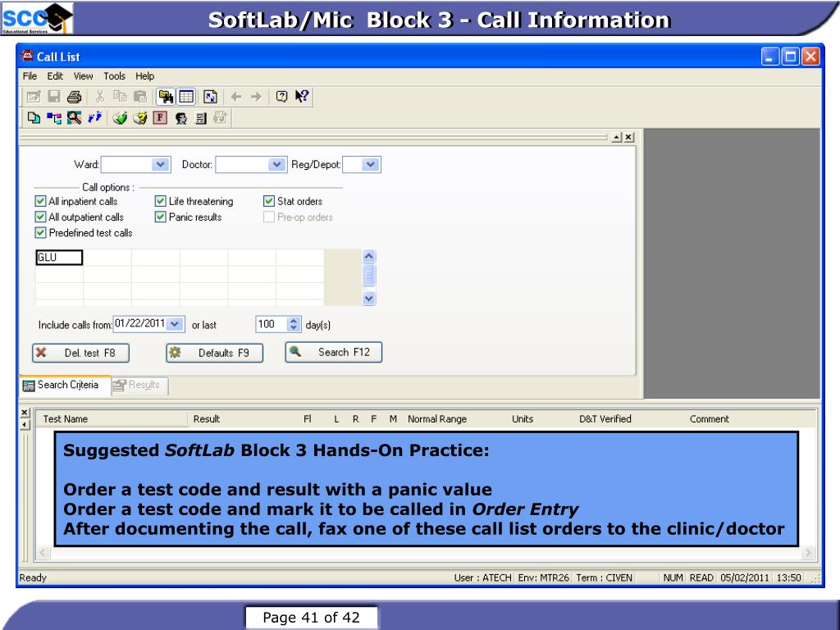The height and width of the screenshot is (630, 840).
Task: Open the File menu
Action: coord(30,76)
